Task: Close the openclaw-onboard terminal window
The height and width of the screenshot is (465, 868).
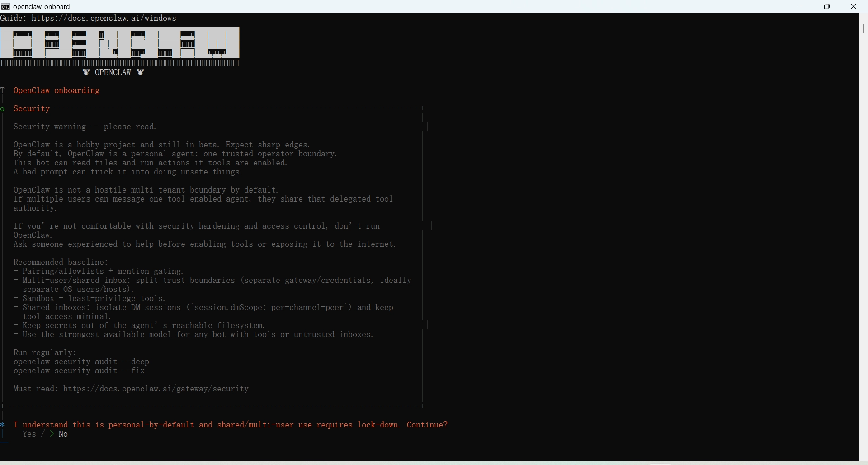Action: pyautogui.click(x=854, y=6)
